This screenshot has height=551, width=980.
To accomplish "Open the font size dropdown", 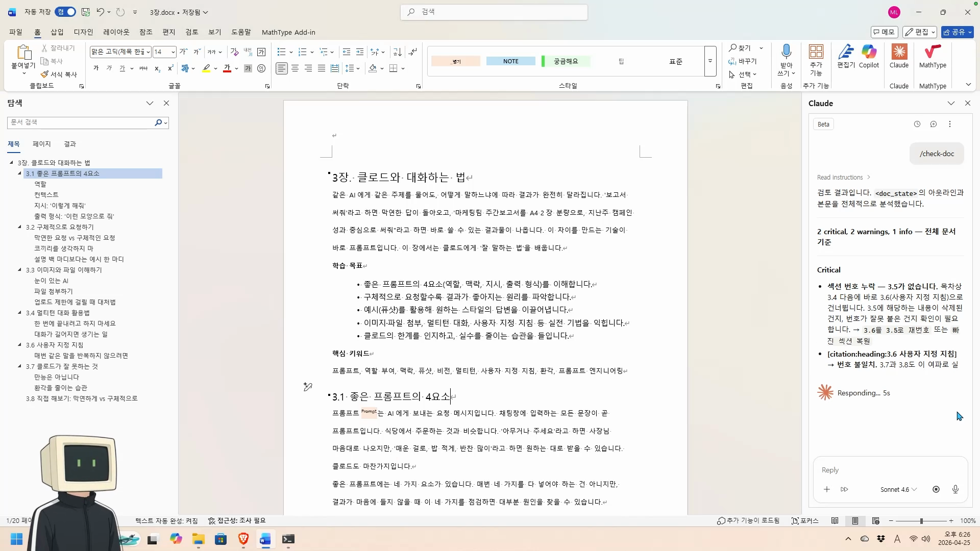I will pyautogui.click(x=173, y=52).
